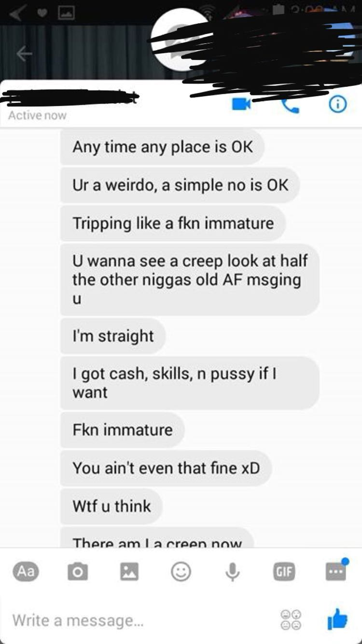Toggle the Aa text keyboard button

click(26, 572)
